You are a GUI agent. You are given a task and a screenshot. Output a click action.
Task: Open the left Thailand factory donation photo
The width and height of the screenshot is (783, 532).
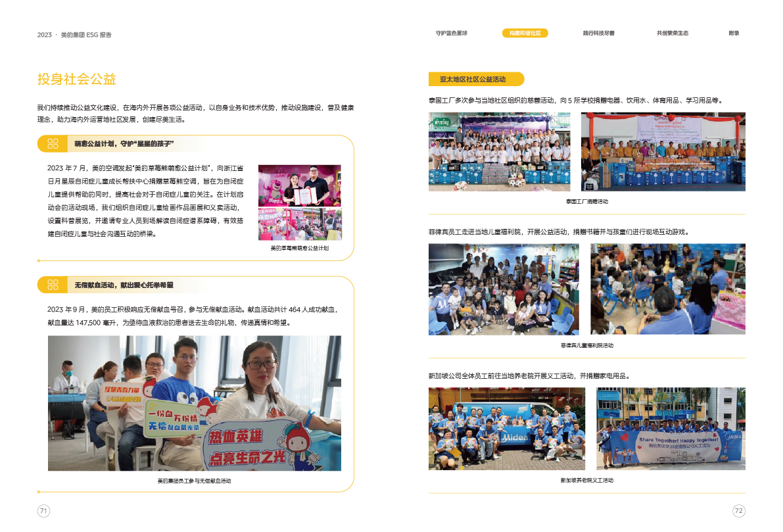tap(500, 152)
